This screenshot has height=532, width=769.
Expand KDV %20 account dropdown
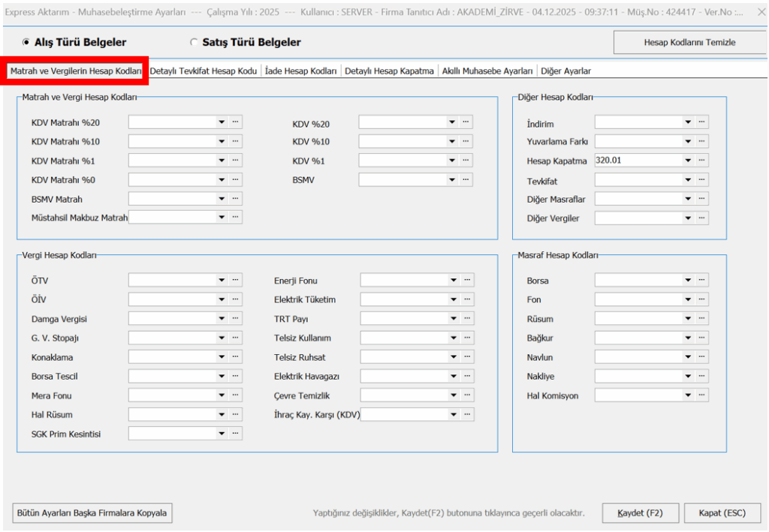click(452, 122)
